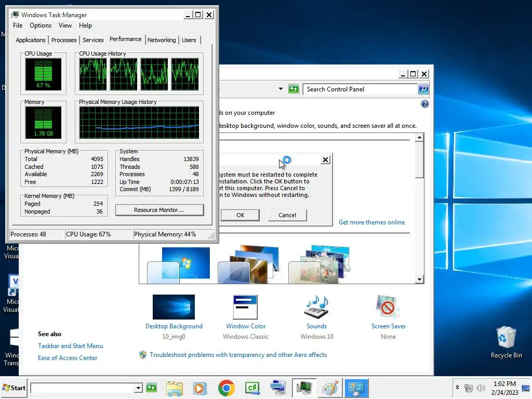This screenshot has height=399, width=532.
Task: Click OK to restart the computer
Action: (240, 215)
